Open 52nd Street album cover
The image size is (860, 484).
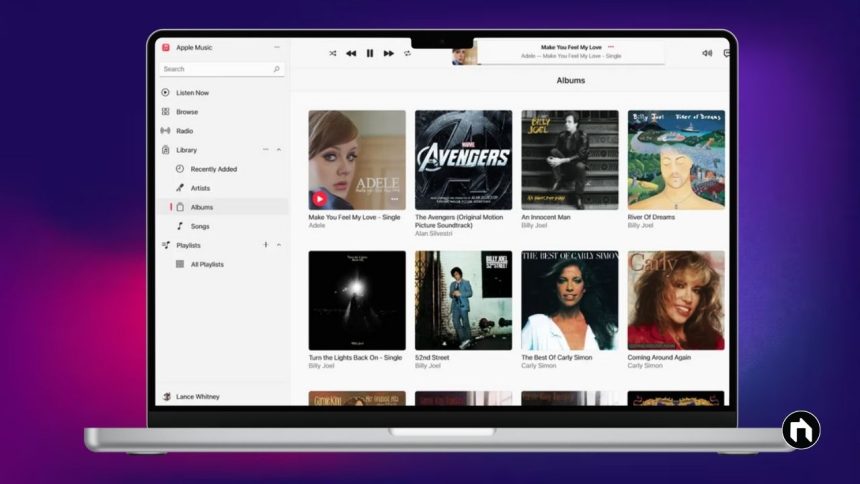tap(463, 300)
